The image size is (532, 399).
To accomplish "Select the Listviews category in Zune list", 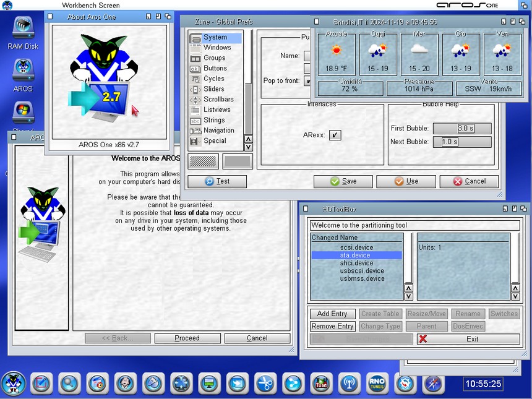I will 215,109.
